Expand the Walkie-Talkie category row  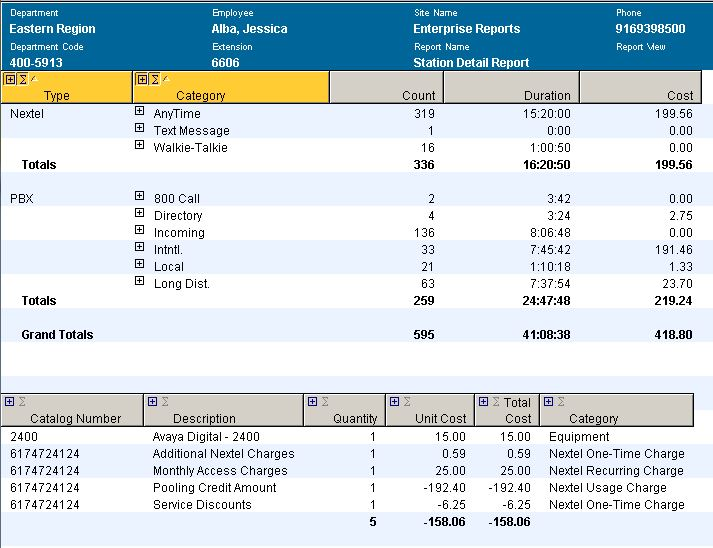140,147
